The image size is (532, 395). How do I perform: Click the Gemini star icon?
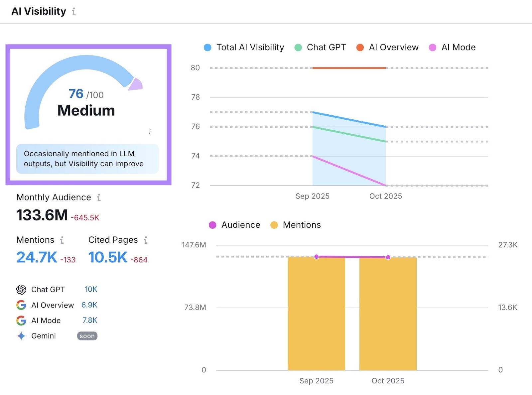click(21, 336)
